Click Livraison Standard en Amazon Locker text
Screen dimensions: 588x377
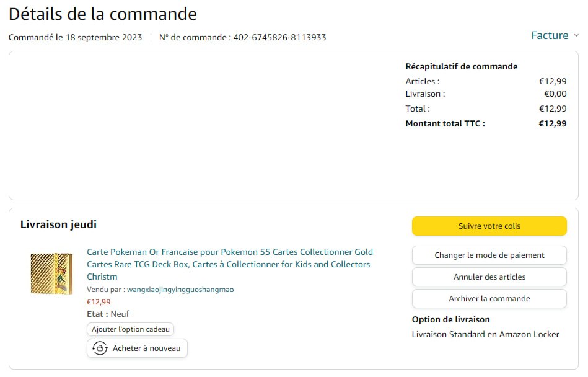485,334
